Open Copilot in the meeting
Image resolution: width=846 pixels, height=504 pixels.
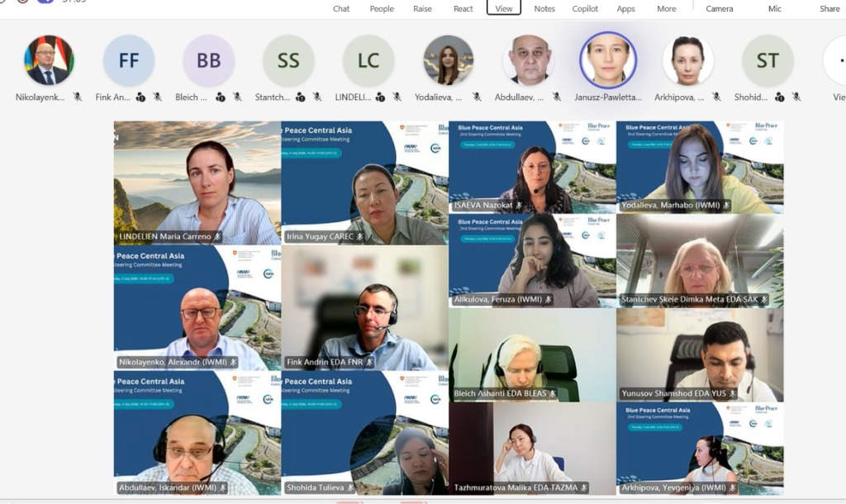[x=585, y=8]
